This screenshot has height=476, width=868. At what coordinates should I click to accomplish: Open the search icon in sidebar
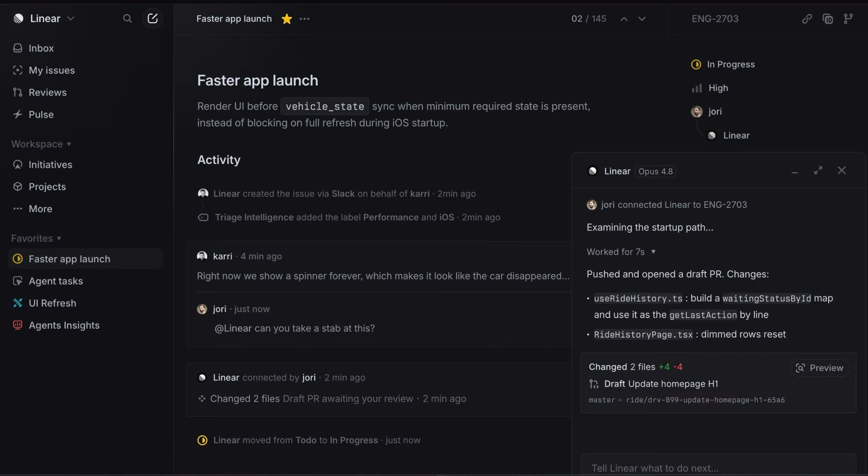(127, 19)
